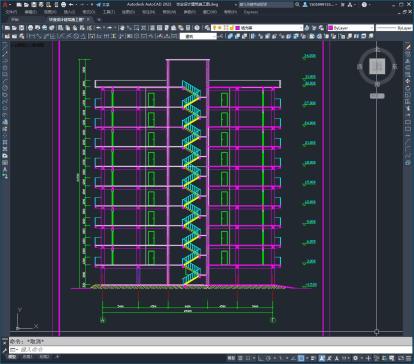The width and height of the screenshot is (414, 364).
Task: Select the Erase tool in Modify toolbar
Action: click(x=408, y=47)
